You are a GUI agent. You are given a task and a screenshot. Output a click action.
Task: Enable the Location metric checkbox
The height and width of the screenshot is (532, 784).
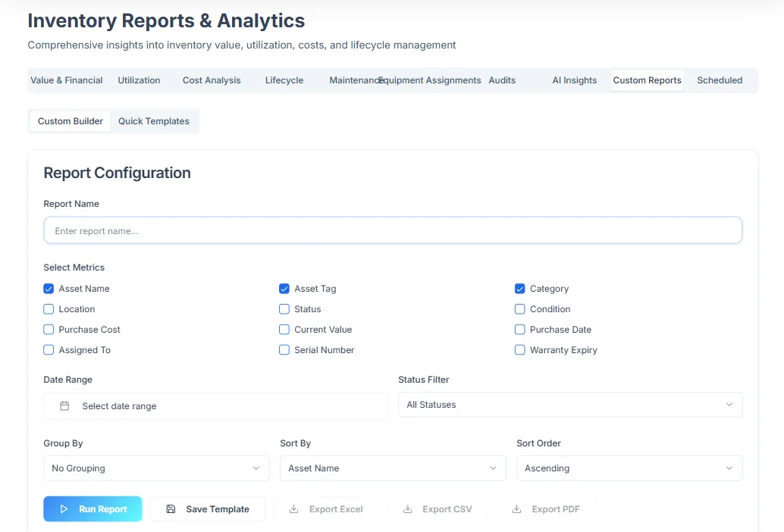click(49, 309)
